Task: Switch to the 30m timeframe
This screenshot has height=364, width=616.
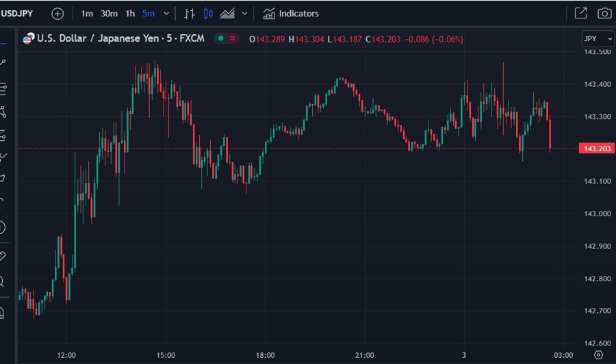Action: 109,14
